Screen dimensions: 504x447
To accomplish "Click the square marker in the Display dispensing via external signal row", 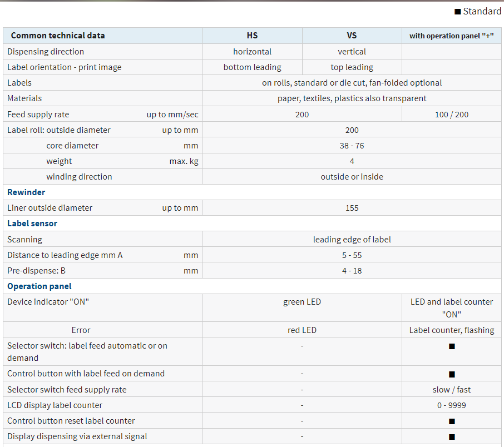I will pos(452,437).
